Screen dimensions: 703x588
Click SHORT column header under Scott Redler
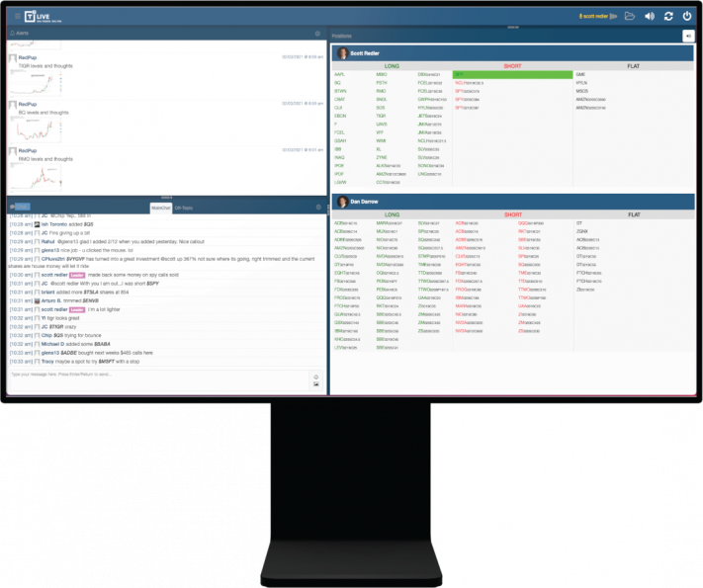click(512, 66)
